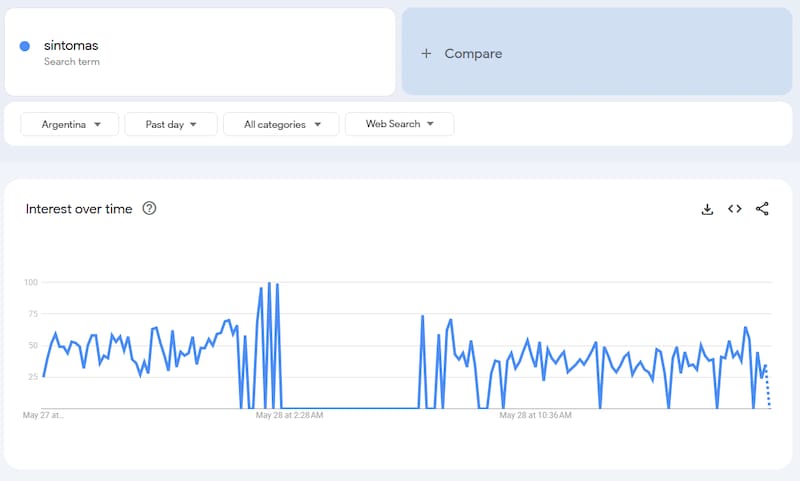Screen dimensions: 800x481
Task: Click the Search term subtitle text
Action: (x=71, y=62)
